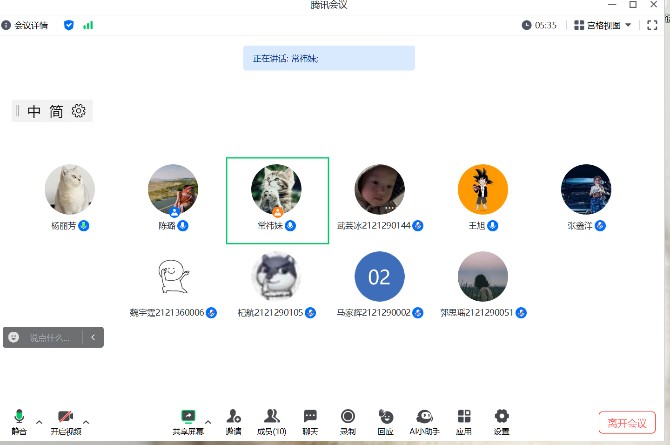Mute the microphone in bottom toolbar
The width and height of the screenshot is (670, 445).
tap(18, 419)
